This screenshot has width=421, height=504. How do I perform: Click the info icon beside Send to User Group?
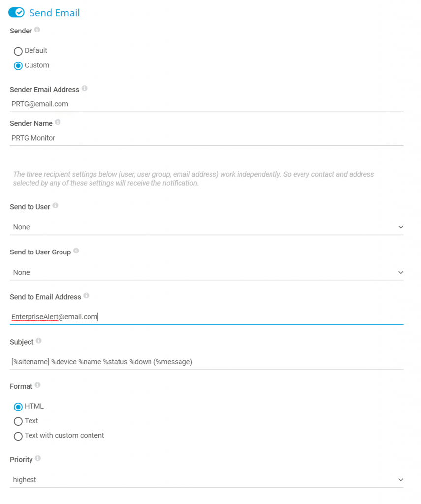pyautogui.click(x=76, y=251)
